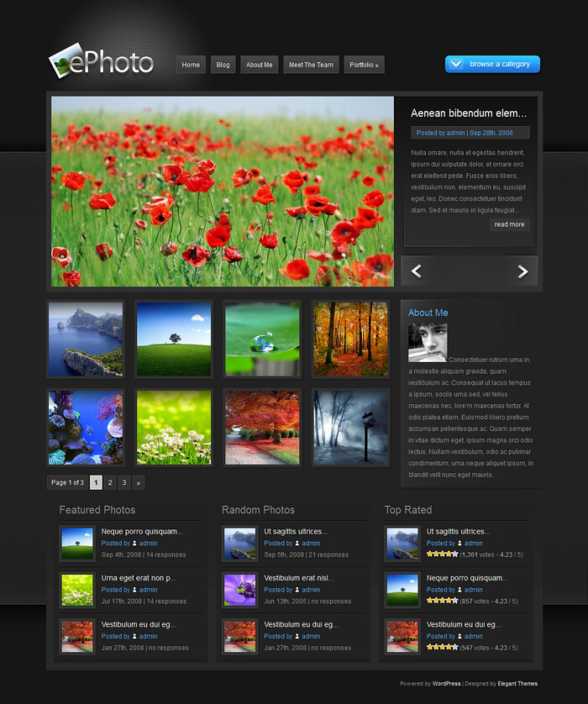Click Top Rated coastal cliffs thumbnail
The height and width of the screenshot is (704, 588).
click(402, 544)
